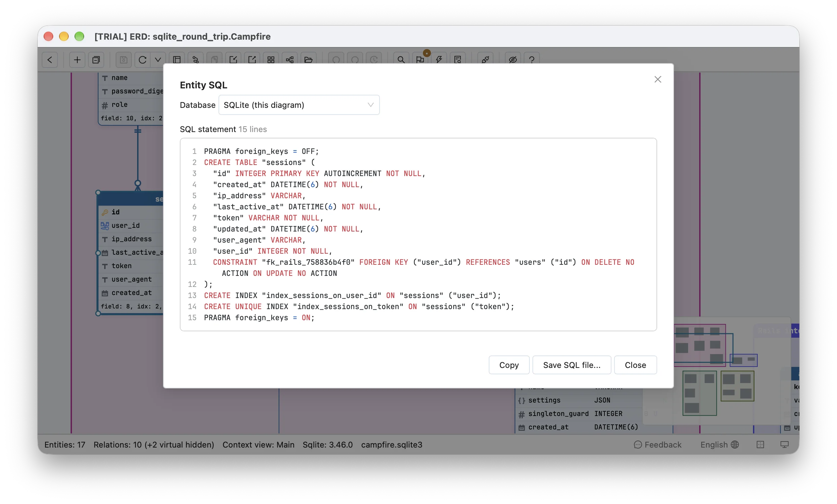Click the duplicate windows toolbar icon
837x504 pixels.
click(96, 60)
